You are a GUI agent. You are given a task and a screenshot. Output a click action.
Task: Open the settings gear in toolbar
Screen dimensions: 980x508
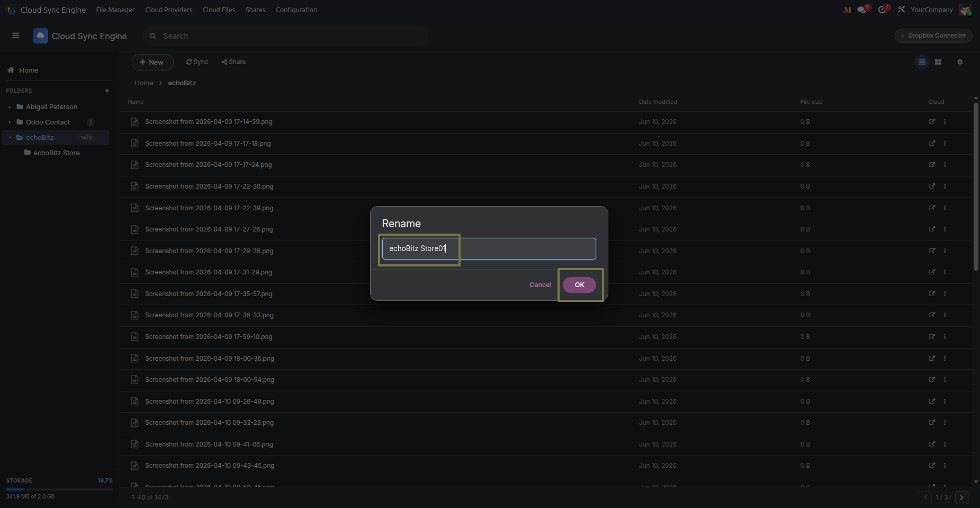(x=960, y=62)
